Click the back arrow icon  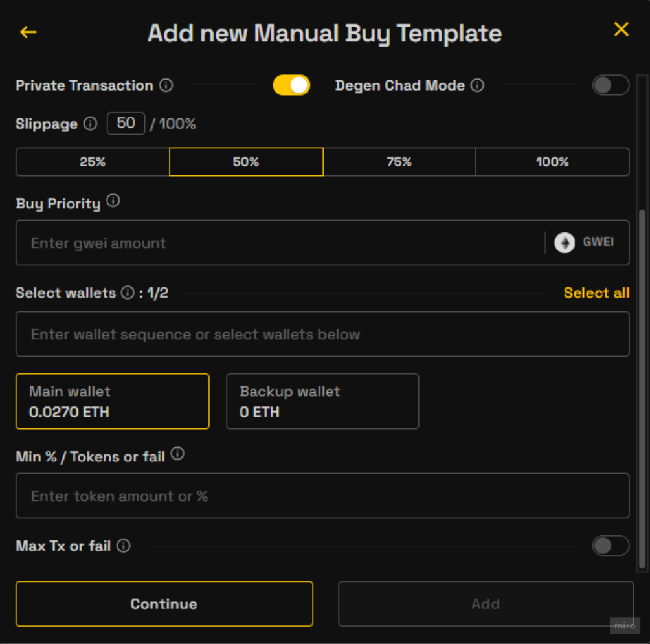pyautogui.click(x=28, y=32)
